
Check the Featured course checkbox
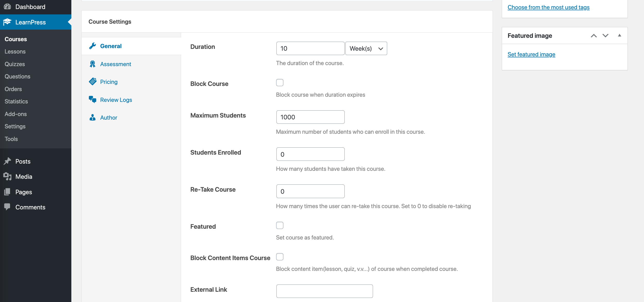(280, 225)
